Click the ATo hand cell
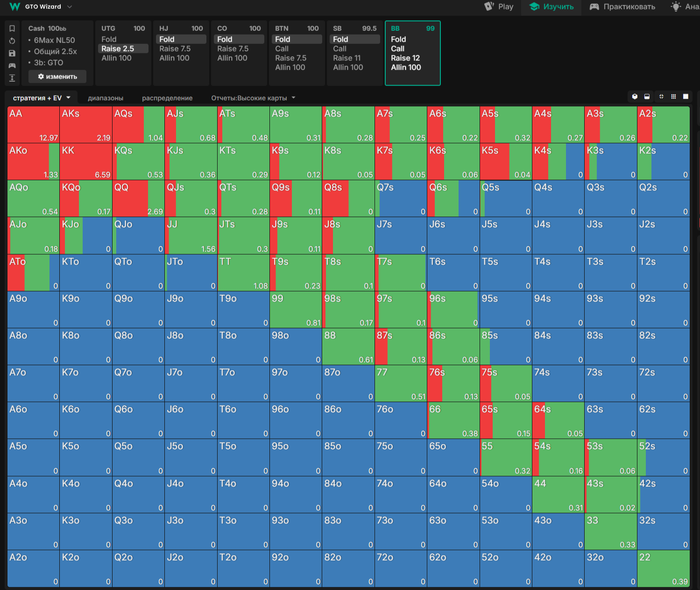The width and height of the screenshot is (700, 590). (33, 273)
